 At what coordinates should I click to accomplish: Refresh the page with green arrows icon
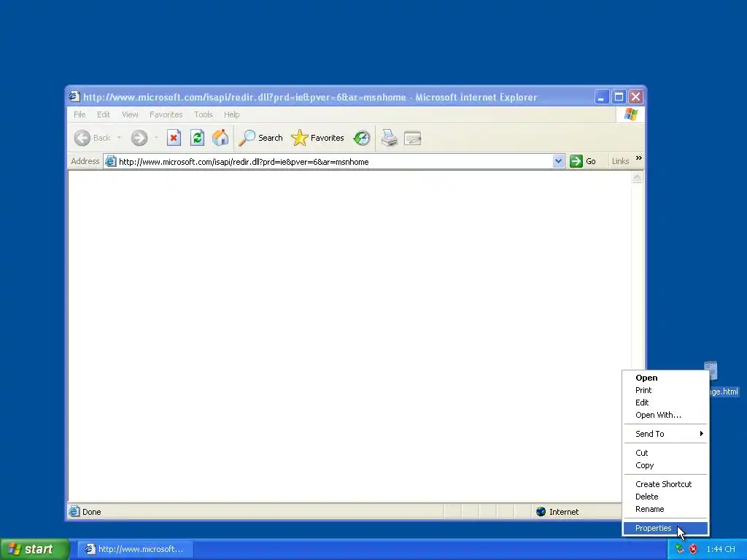coord(197,138)
